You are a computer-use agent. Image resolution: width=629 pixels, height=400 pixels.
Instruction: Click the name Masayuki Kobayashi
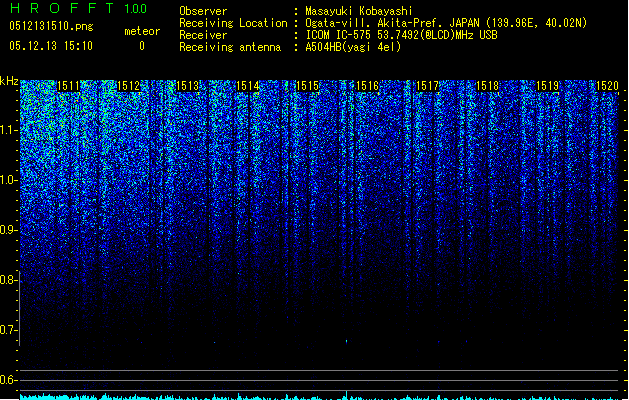[x=359, y=11]
